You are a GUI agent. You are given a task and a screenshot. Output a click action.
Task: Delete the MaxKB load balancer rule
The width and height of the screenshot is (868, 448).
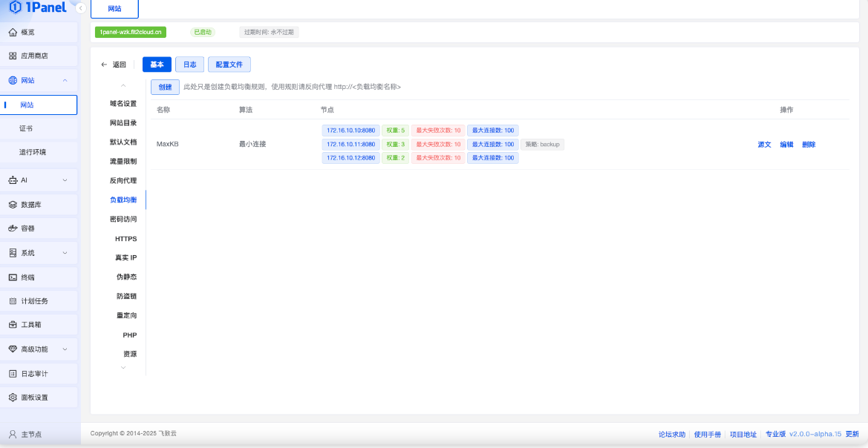[x=809, y=145]
